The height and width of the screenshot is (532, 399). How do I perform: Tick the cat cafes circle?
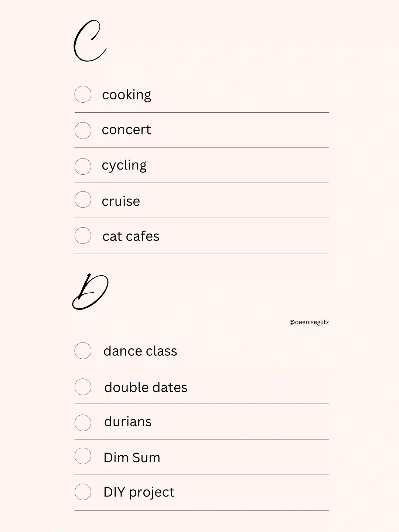83,235
